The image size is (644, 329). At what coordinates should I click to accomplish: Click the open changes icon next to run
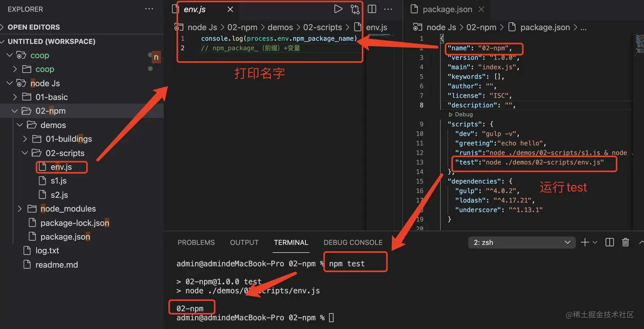355,9
